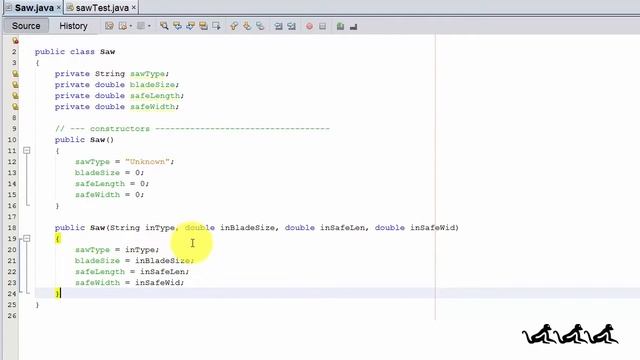
Task: Click highlighted closing brace on line 24
Action: [x=58, y=293]
